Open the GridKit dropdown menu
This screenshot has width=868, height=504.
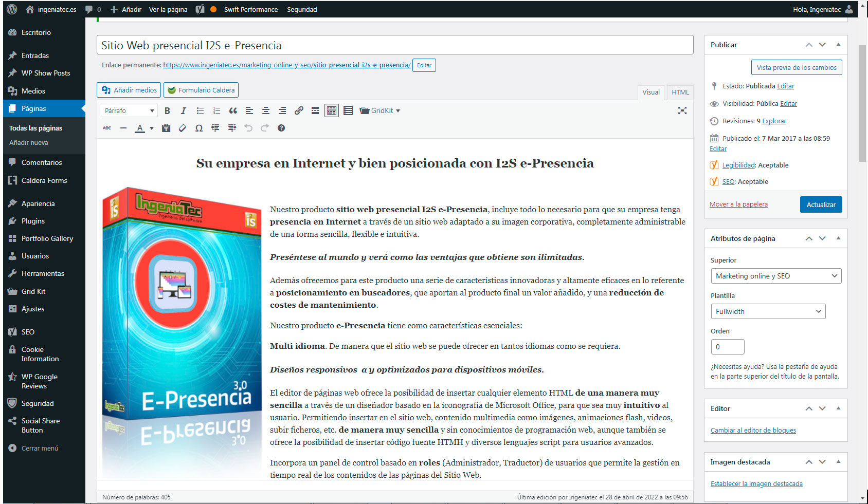point(380,110)
